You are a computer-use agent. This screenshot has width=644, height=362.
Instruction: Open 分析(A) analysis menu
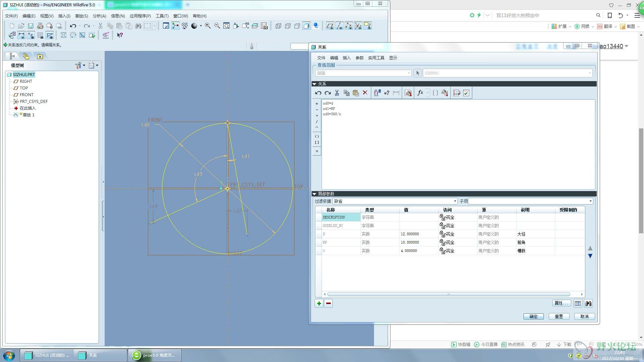tap(99, 16)
